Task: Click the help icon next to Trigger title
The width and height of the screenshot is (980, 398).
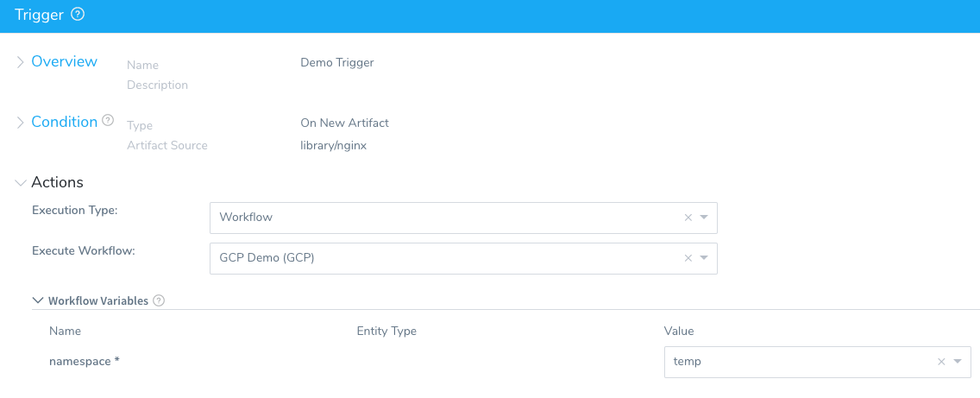Action: pyautogui.click(x=78, y=15)
